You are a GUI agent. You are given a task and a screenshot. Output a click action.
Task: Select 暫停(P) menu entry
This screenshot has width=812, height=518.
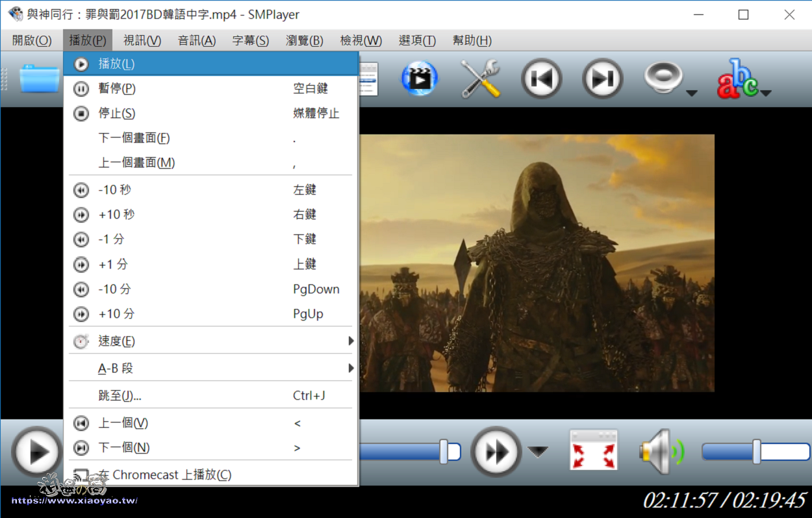point(211,88)
